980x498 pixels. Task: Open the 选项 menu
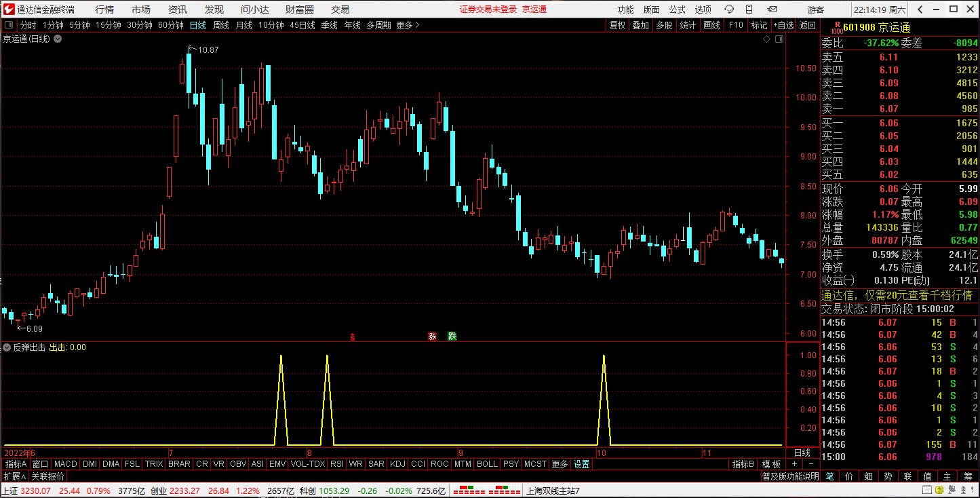(x=703, y=9)
